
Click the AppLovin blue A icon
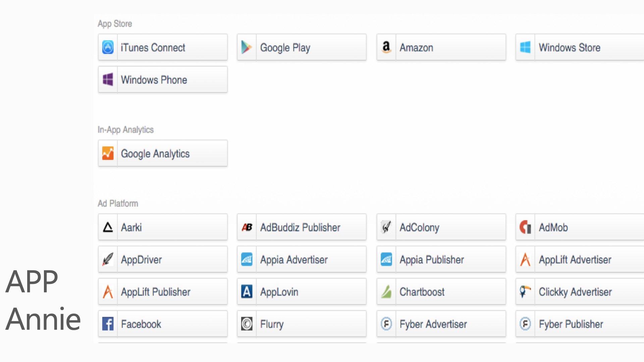point(247,292)
